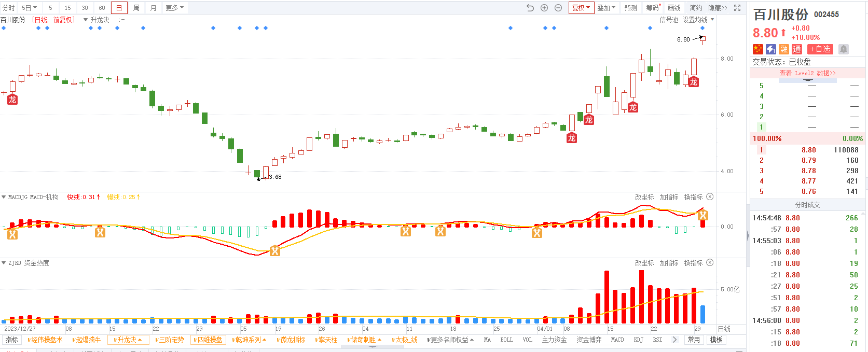Click the orange 融 margin icon
This screenshot has height=352, width=868.
pos(784,49)
